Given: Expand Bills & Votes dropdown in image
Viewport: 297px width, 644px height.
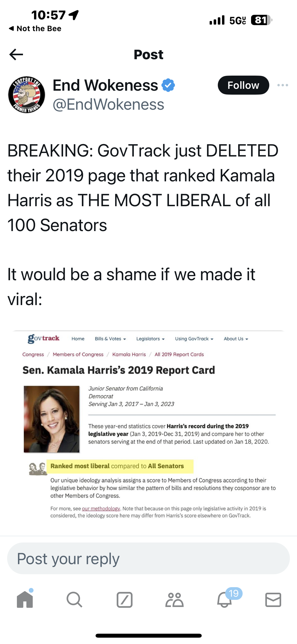Looking at the screenshot, I should pos(110,339).
